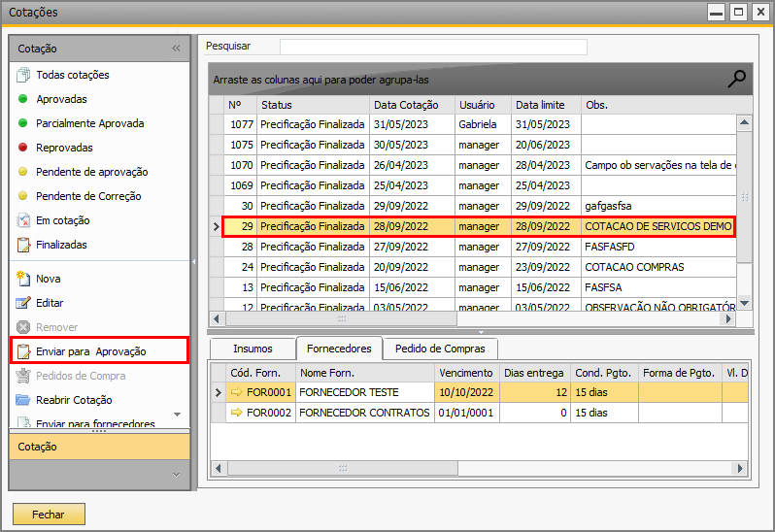Switch to the Insumos tab
The width and height of the screenshot is (775, 532).
(253, 349)
